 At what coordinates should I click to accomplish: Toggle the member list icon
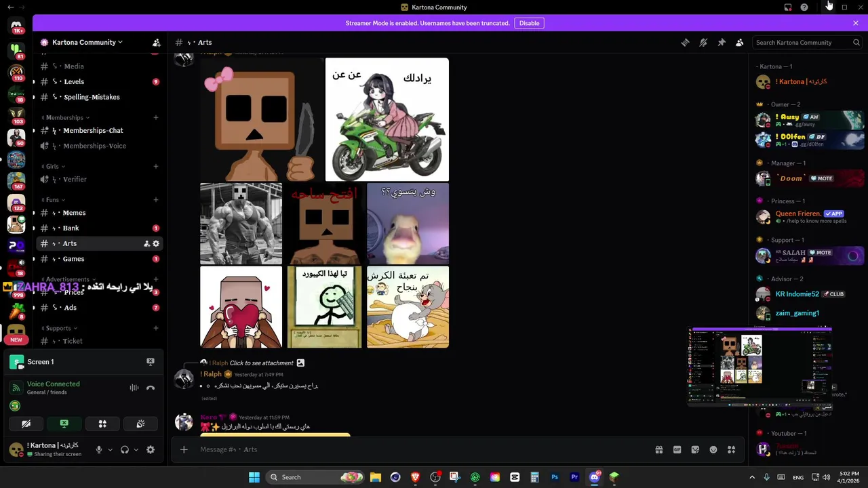click(740, 42)
